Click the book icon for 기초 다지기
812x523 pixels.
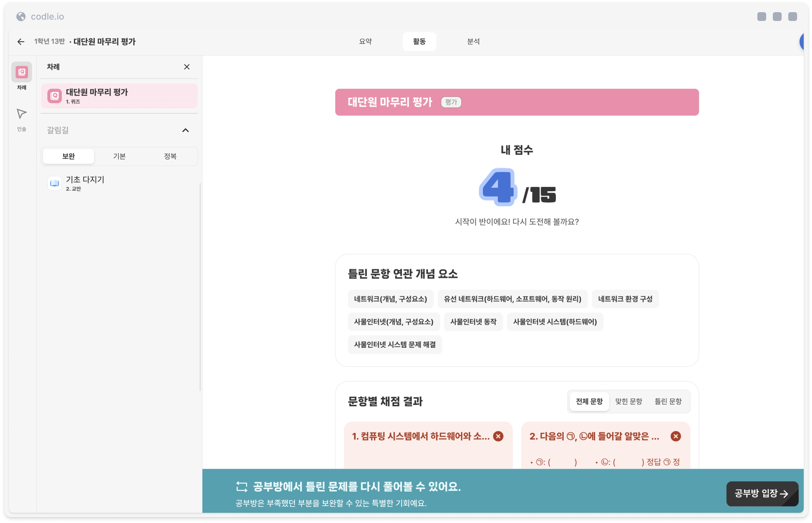[x=54, y=183]
